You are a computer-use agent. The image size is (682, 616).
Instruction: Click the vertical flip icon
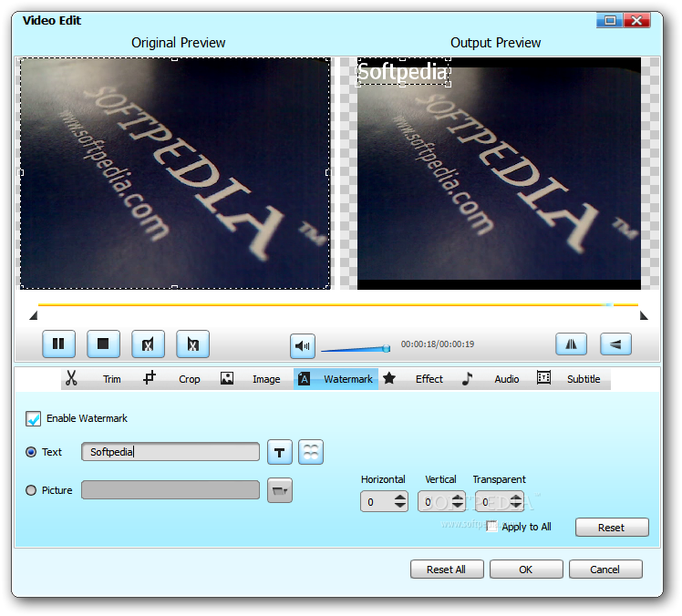coord(615,344)
